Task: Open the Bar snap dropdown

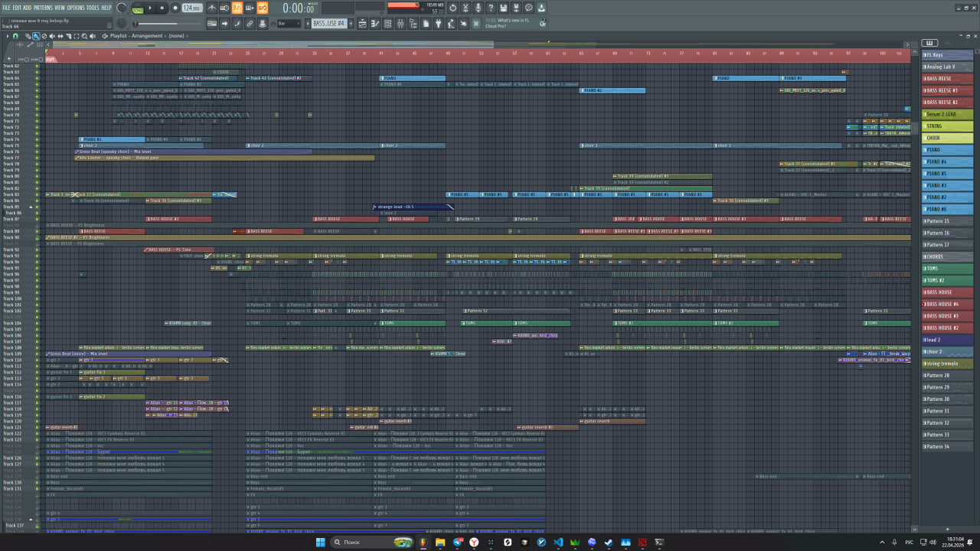Action: pos(289,24)
